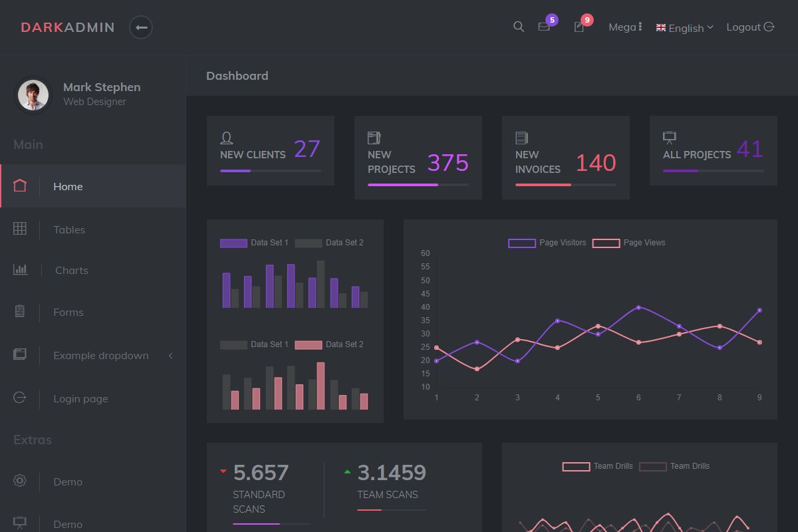The height and width of the screenshot is (532, 798).
Task: Toggle purple Data Set 1 legend
Action: [x=255, y=243]
